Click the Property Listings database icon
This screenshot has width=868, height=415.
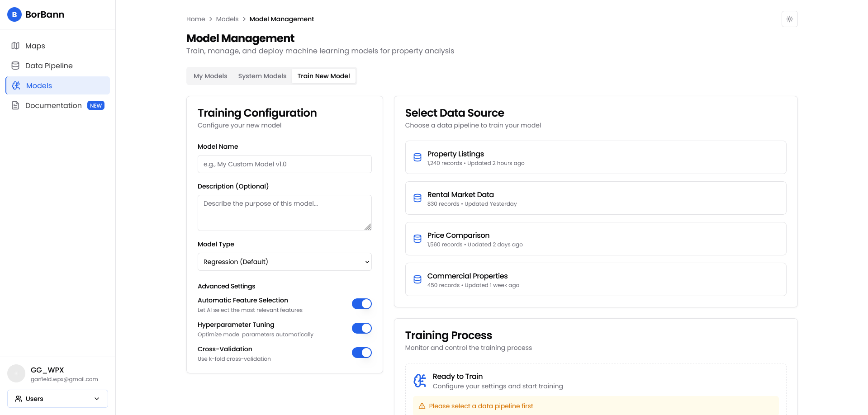[x=417, y=157]
